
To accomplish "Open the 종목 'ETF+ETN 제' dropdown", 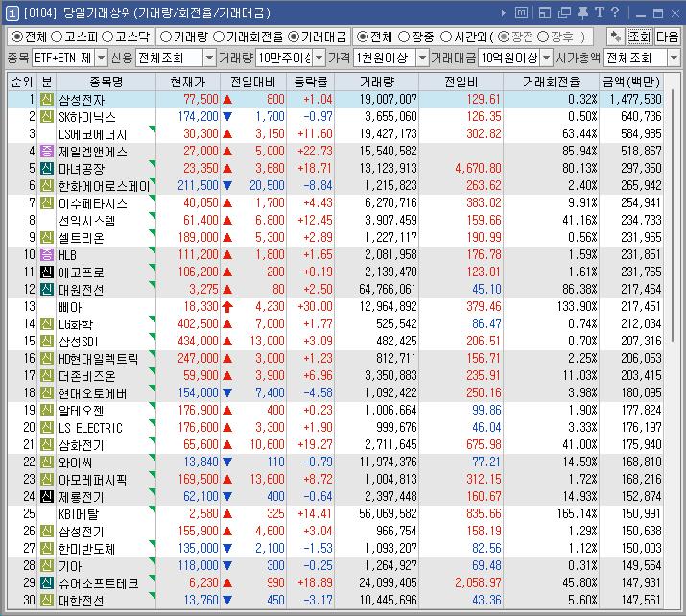I will (x=101, y=58).
